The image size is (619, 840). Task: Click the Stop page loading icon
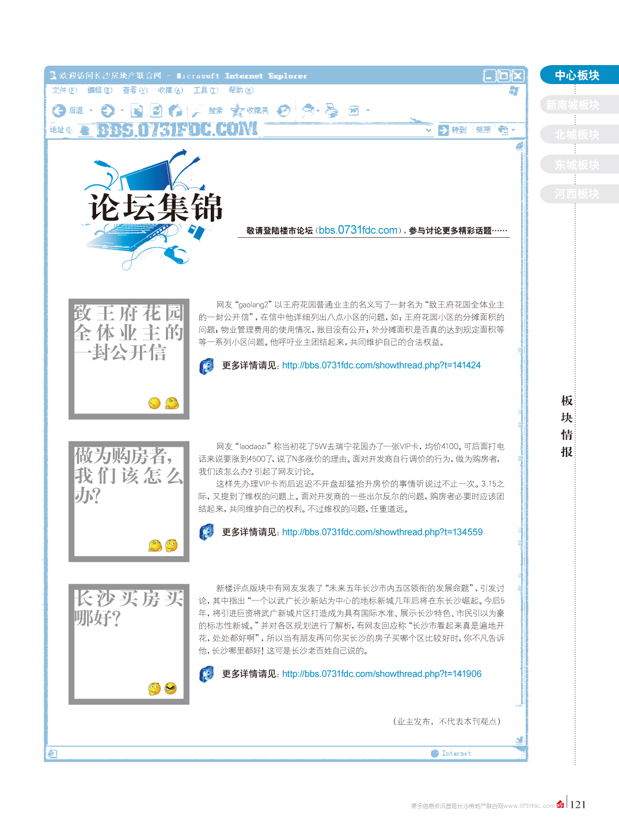tap(136, 111)
